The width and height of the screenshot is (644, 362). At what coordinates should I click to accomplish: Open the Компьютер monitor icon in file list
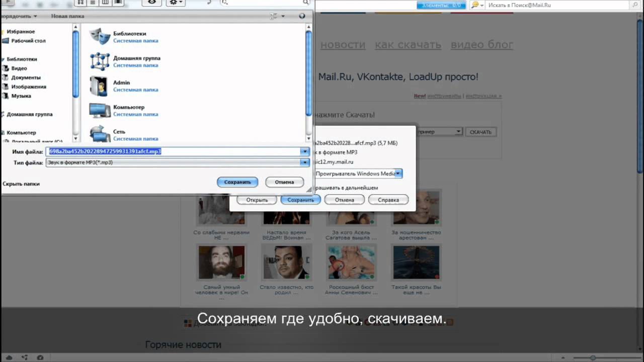tap(100, 110)
